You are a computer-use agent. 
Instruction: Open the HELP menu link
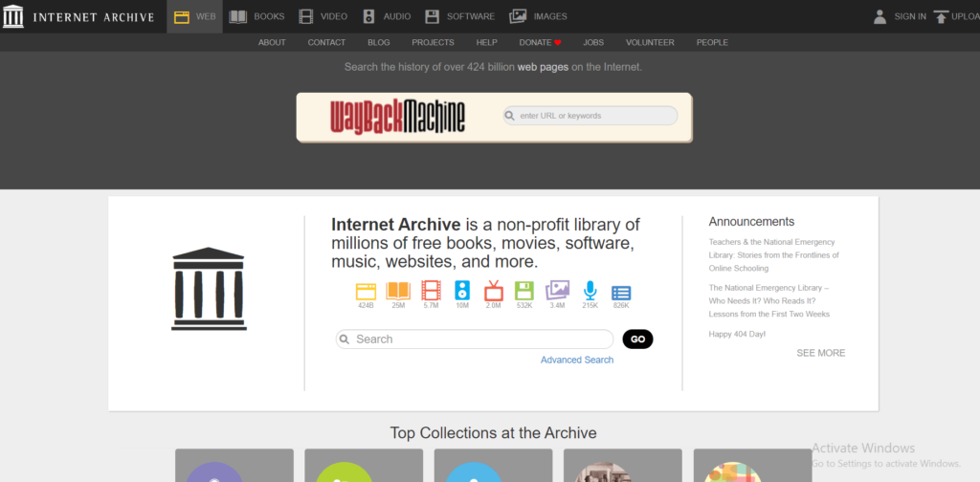tap(486, 42)
